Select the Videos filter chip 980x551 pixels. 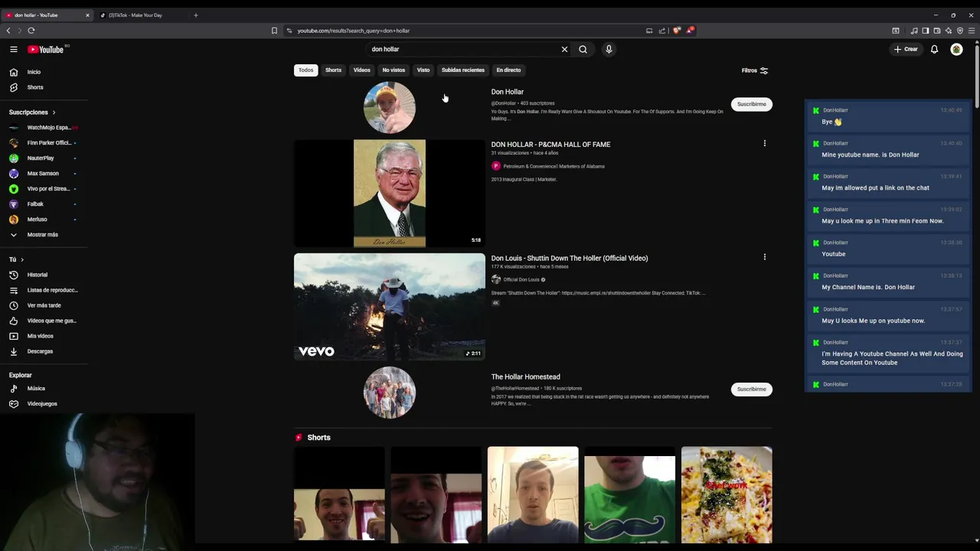tap(361, 70)
